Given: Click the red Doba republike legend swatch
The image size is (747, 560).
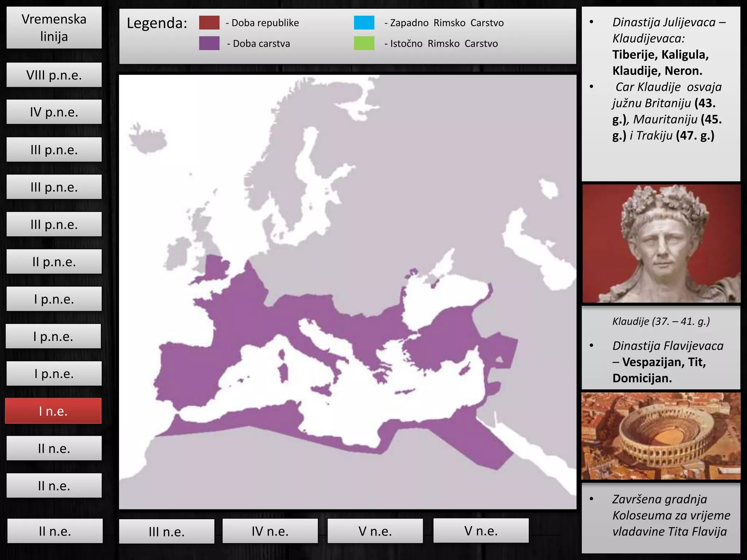Looking at the screenshot, I should click(x=209, y=23).
